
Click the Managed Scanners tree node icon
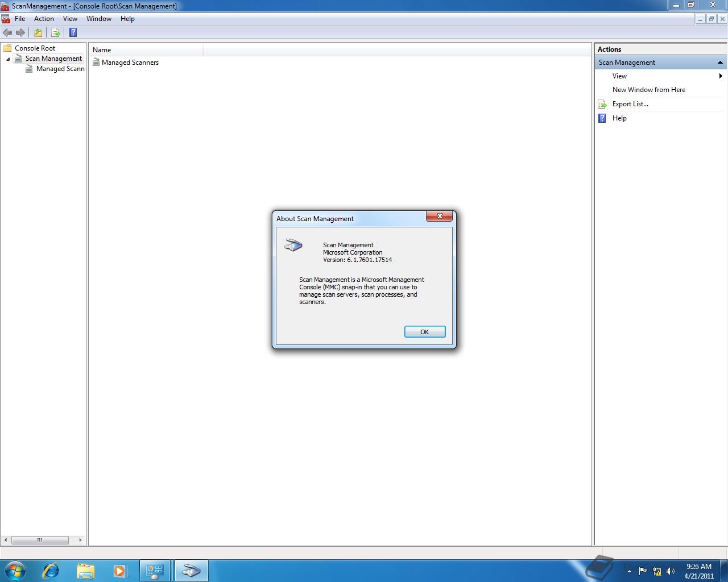click(x=29, y=69)
